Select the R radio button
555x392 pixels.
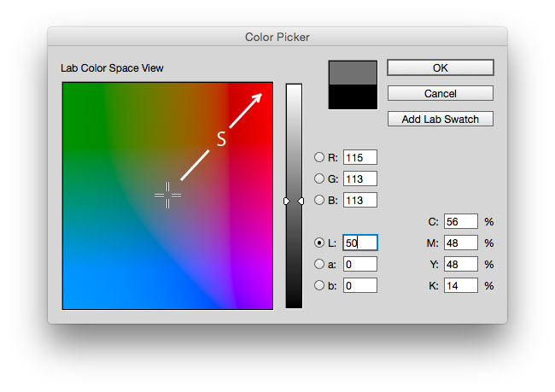[x=319, y=157]
